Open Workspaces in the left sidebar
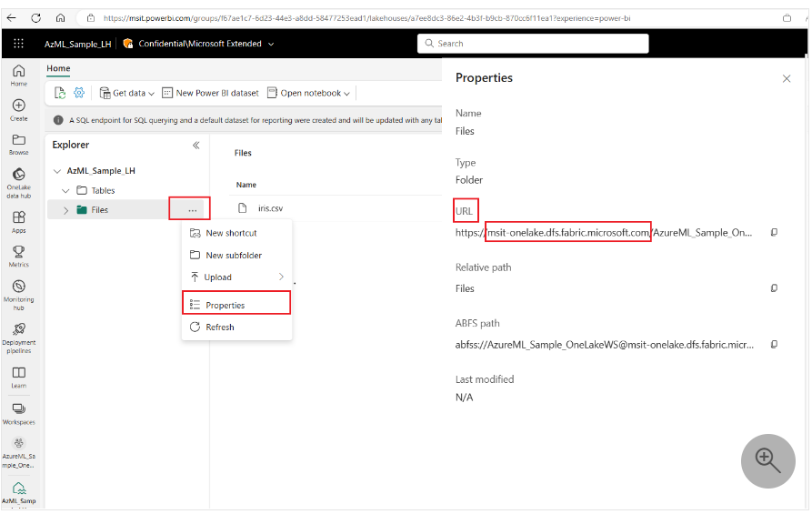This screenshot has width=812, height=514. coord(19,414)
